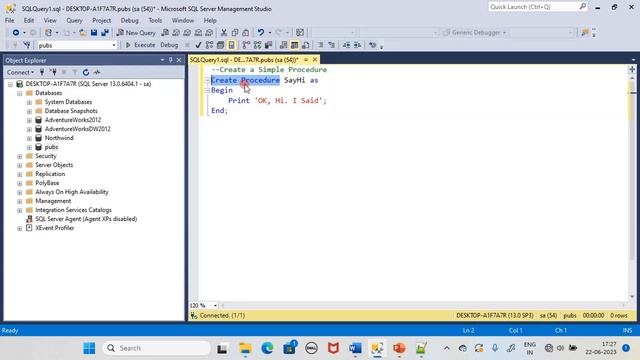Click the Display Estimated Execution Plan icon
The image size is (640, 360).
pyautogui.click(x=209, y=45)
